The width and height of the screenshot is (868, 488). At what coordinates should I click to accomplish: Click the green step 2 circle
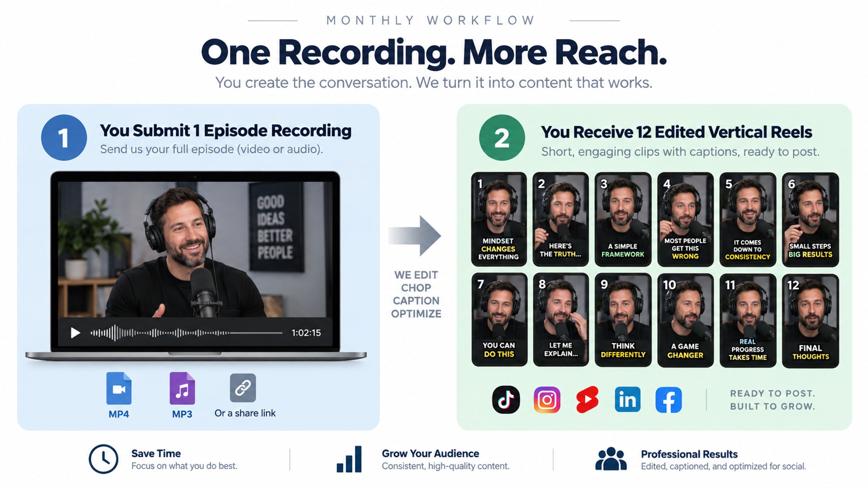[x=502, y=138]
